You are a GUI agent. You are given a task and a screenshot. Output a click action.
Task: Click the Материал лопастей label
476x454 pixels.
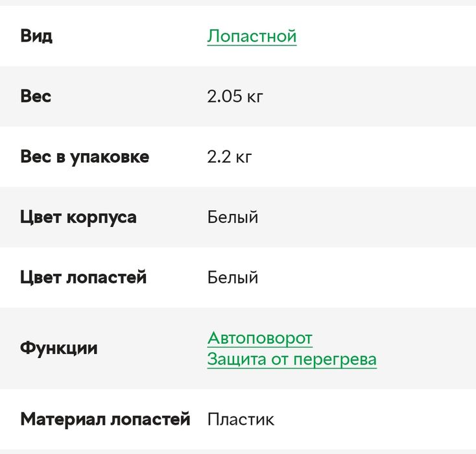[x=105, y=419]
